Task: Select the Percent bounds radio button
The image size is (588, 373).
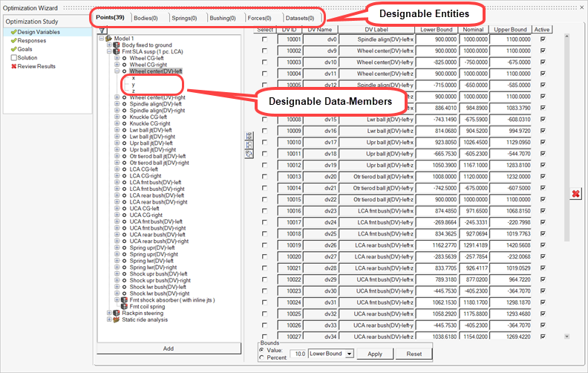Action: pos(261,358)
